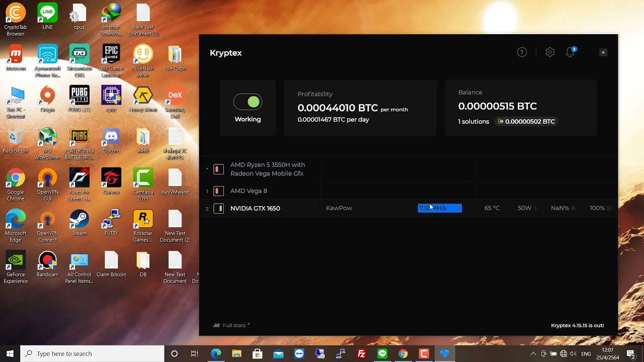Open Epic Games Launcher desktop icon
Image resolution: width=644 pixels, height=362 pixels.
(x=111, y=61)
